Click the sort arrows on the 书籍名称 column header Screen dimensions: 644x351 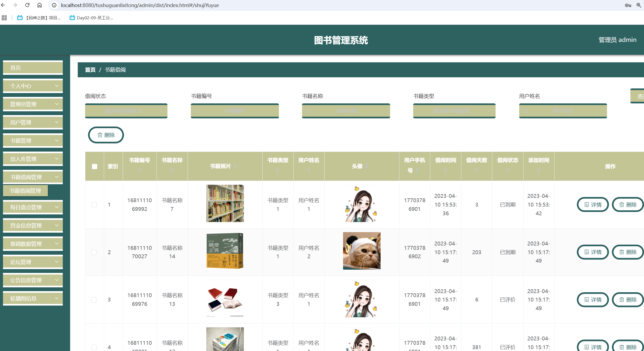pyautogui.click(x=172, y=170)
